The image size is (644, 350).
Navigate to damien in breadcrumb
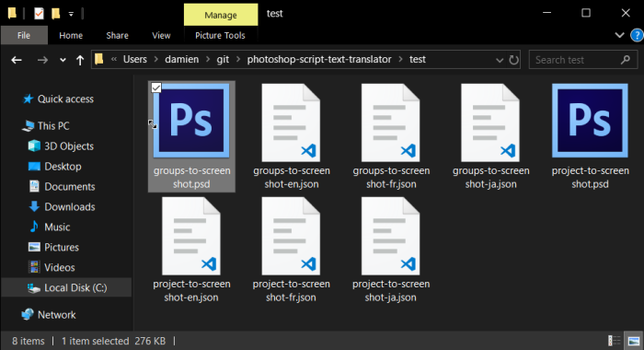(x=181, y=59)
